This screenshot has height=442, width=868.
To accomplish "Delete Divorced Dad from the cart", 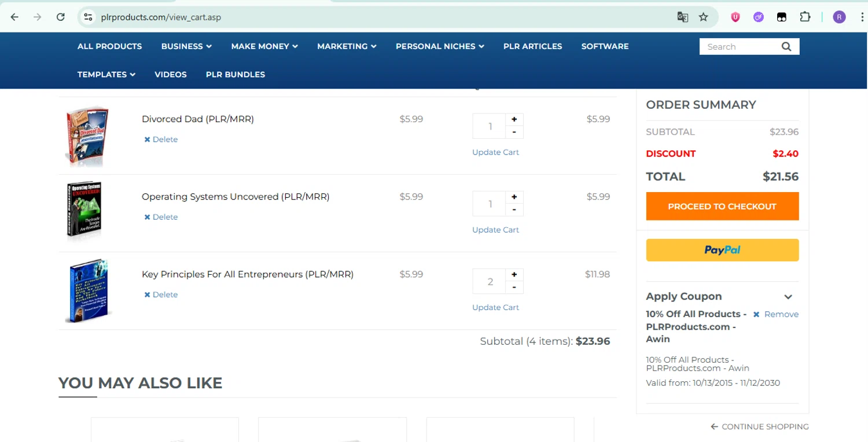I will coord(161,139).
